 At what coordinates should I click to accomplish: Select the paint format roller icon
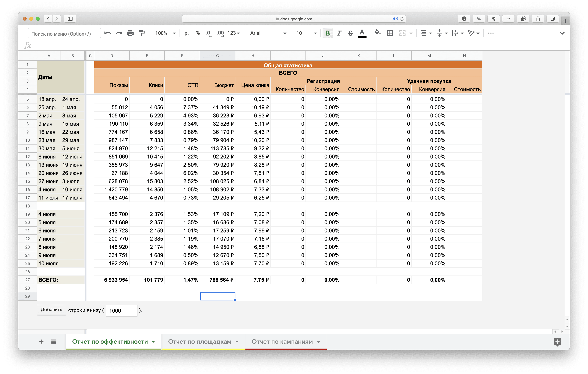pos(142,33)
